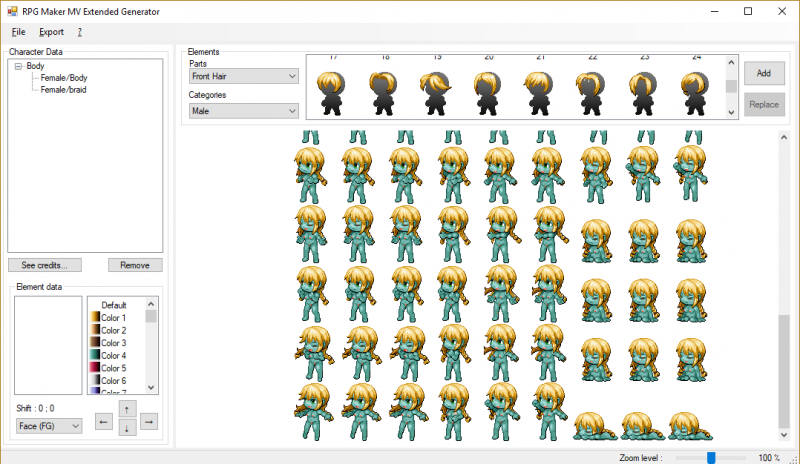
Task: Click the shift up arrow button
Action: pos(127,409)
